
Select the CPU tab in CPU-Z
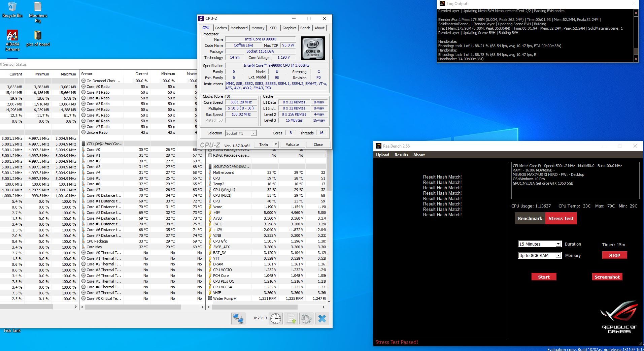point(206,28)
